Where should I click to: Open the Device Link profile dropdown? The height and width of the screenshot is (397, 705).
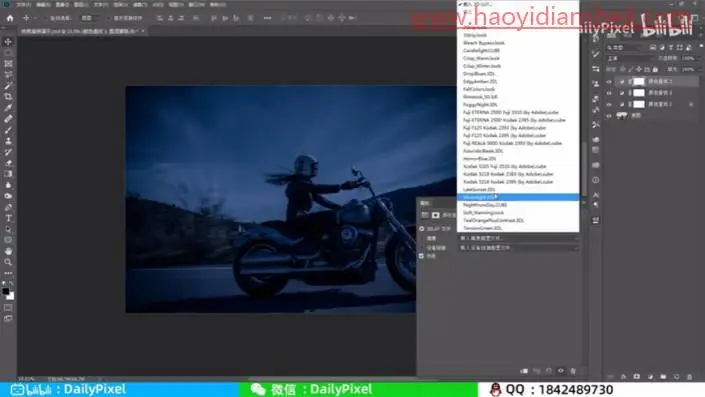coord(518,248)
